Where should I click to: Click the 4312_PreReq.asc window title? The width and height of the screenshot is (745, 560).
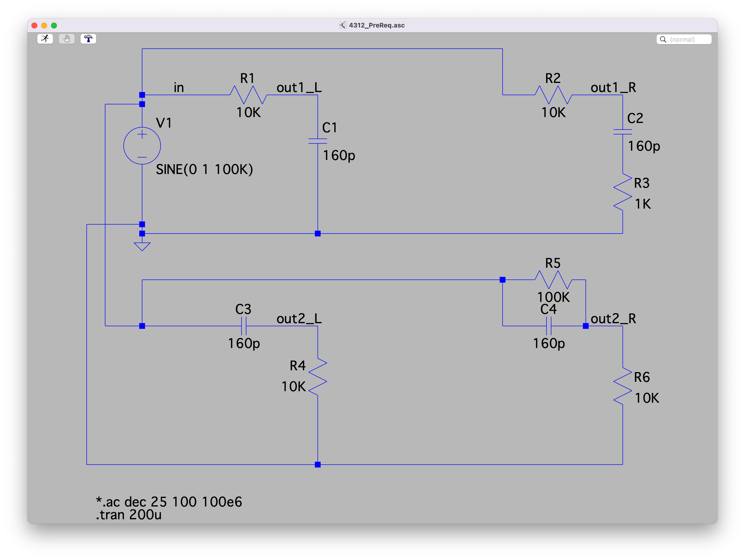[376, 25]
